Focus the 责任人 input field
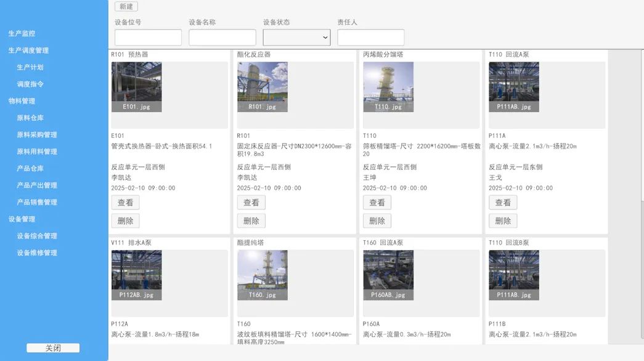 (x=370, y=38)
